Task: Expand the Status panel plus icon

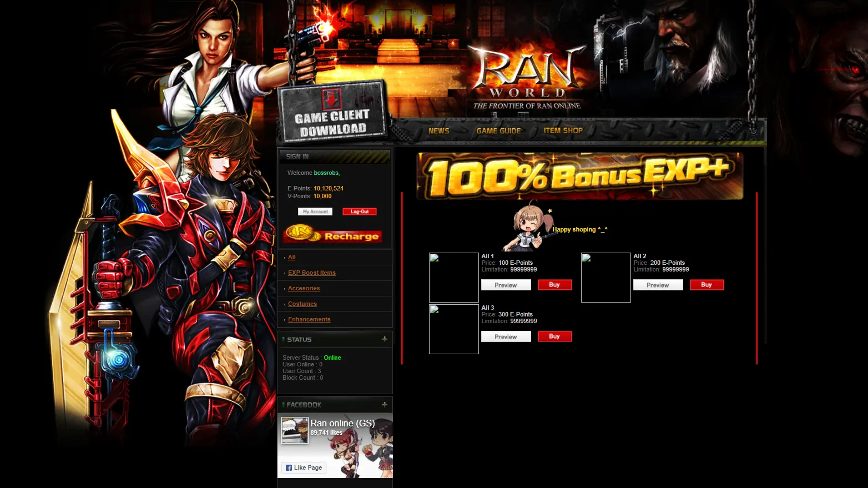Action: 385,339
